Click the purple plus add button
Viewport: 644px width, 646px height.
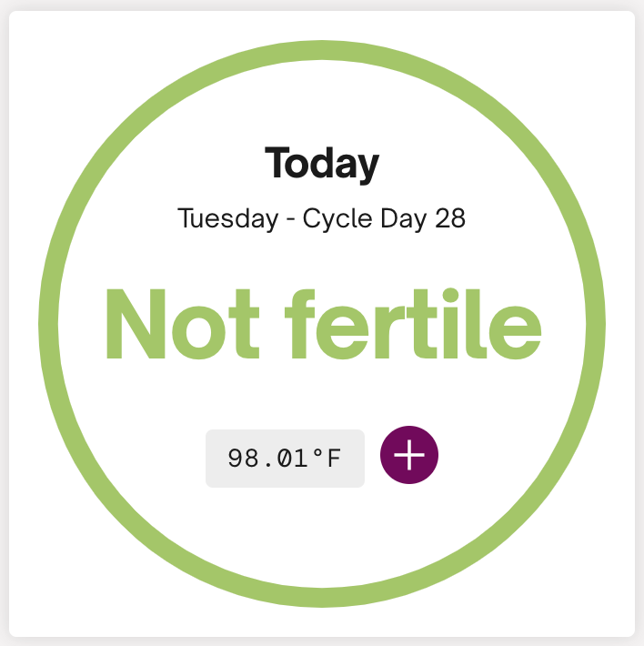[409, 456]
